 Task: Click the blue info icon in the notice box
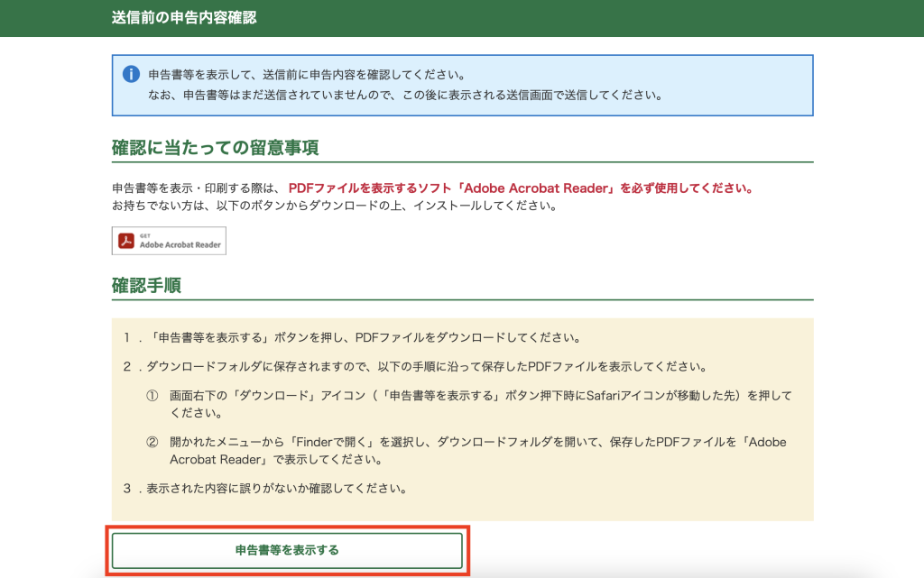[x=131, y=74]
